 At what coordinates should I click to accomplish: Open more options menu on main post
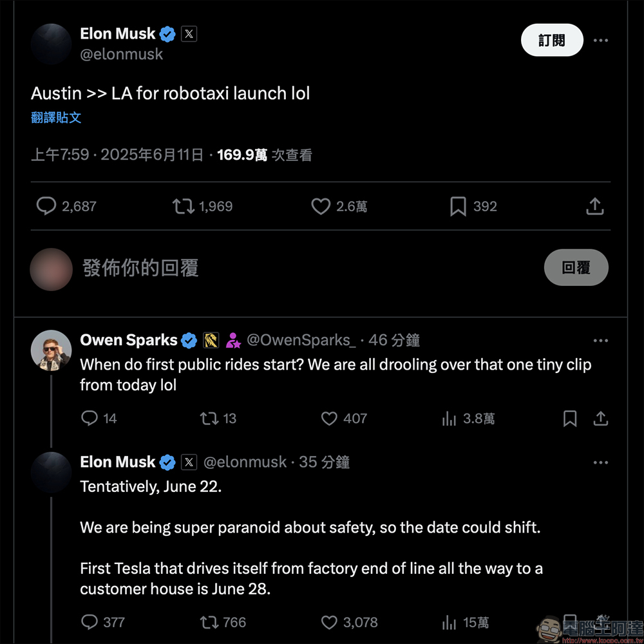coord(600,41)
